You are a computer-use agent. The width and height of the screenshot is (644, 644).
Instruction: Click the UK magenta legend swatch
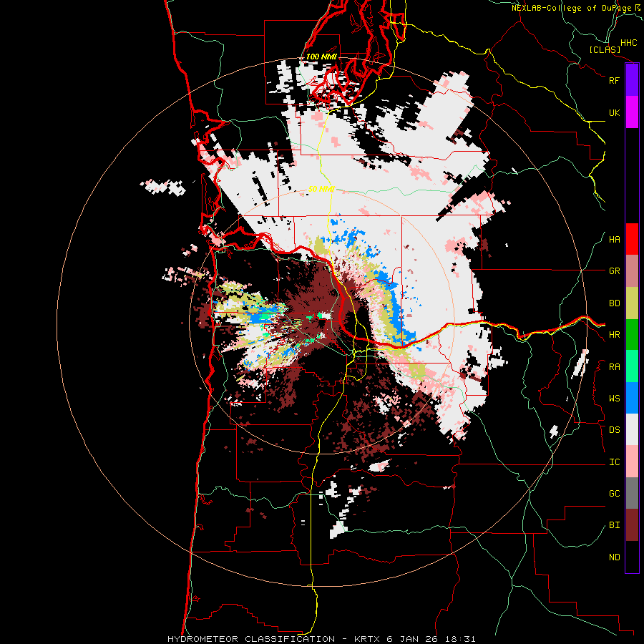tap(632, 112)
